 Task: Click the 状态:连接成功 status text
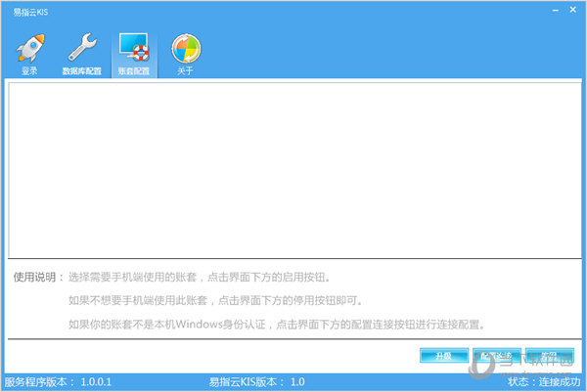tap(544, 382)
